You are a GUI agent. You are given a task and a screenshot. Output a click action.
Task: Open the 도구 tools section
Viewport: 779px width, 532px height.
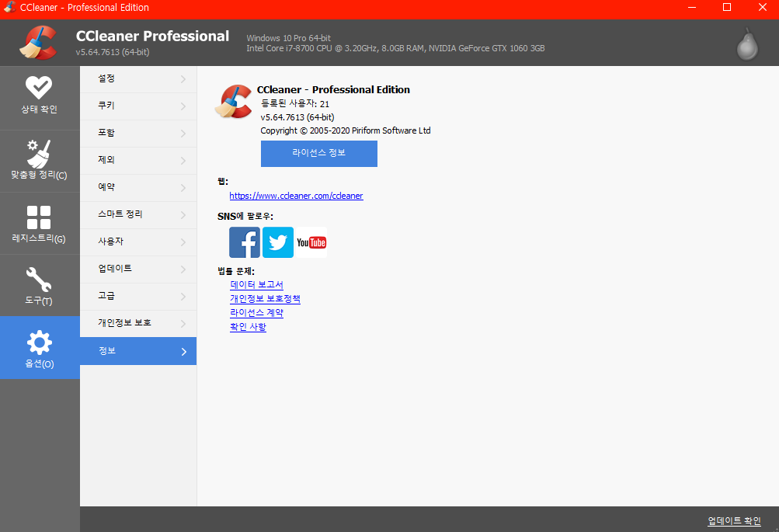pyautogui.click(x=40, y=286)
